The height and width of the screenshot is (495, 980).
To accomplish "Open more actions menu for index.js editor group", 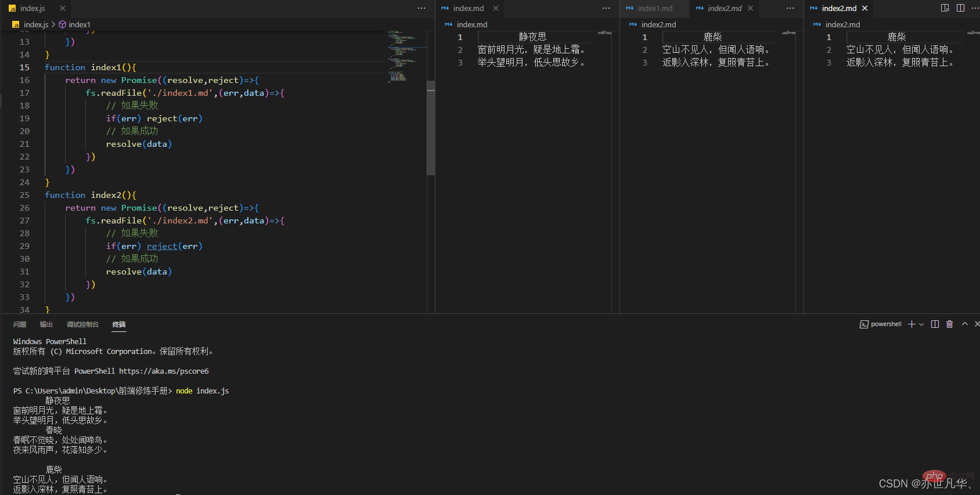I will tap(421, 8).
